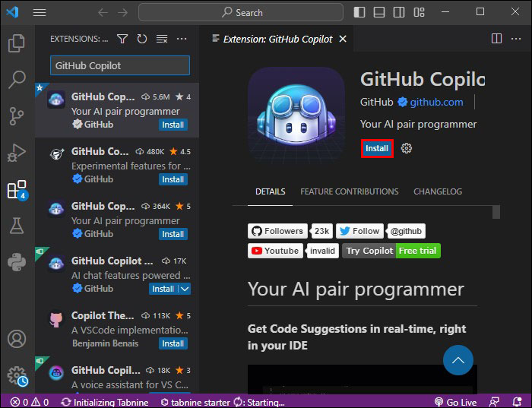532x408 pixels.
Task: Go forward with the right arrow
Action: click(123, 13)
